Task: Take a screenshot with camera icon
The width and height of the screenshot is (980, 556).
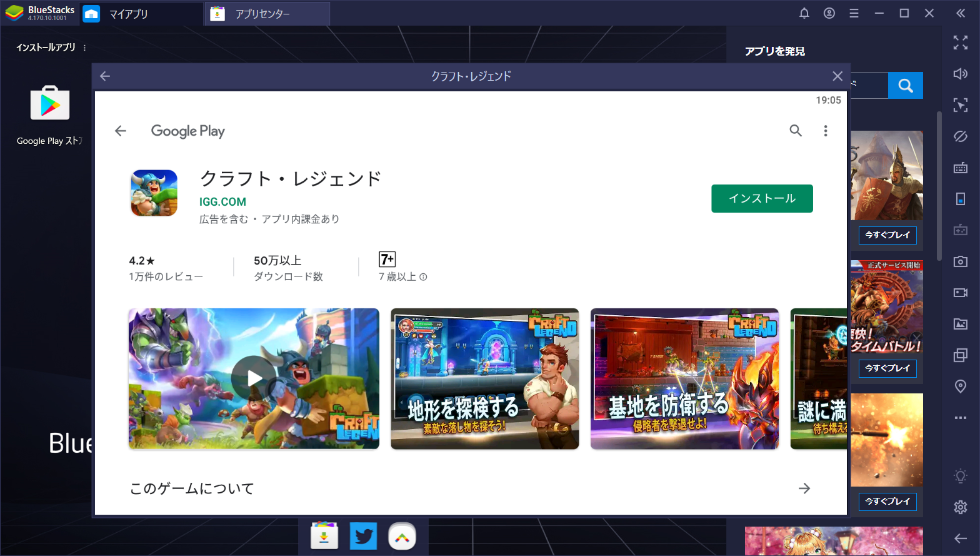Action: coord(961,261)
